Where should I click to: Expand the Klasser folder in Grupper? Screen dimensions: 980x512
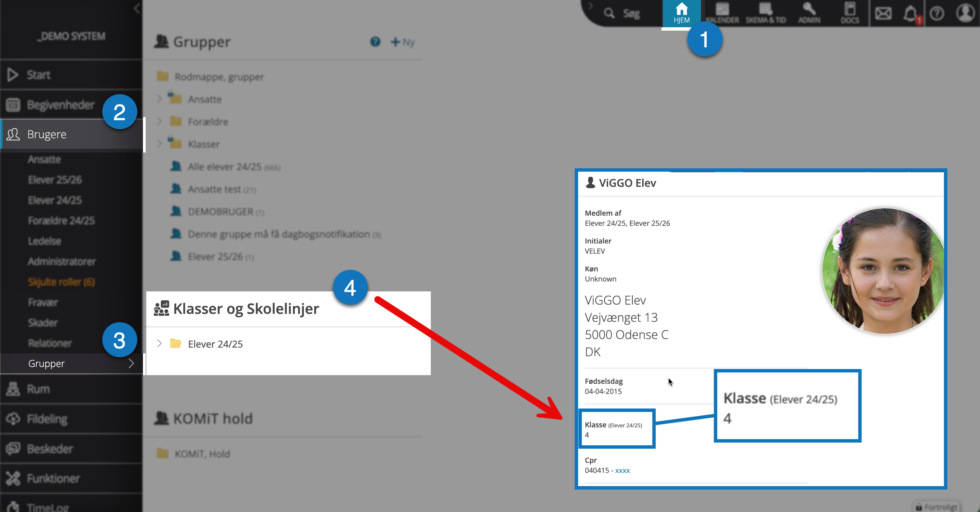pos(159,144)
